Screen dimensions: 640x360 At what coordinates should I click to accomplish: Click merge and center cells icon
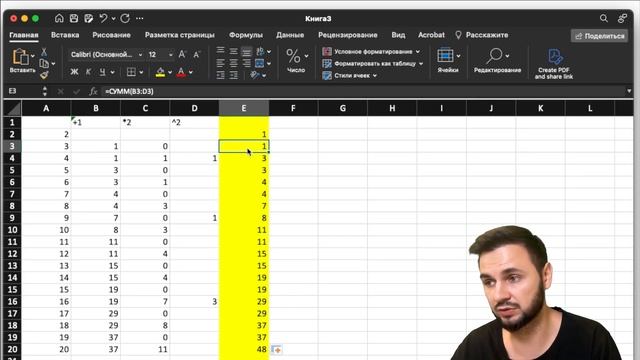pos(260,63)
